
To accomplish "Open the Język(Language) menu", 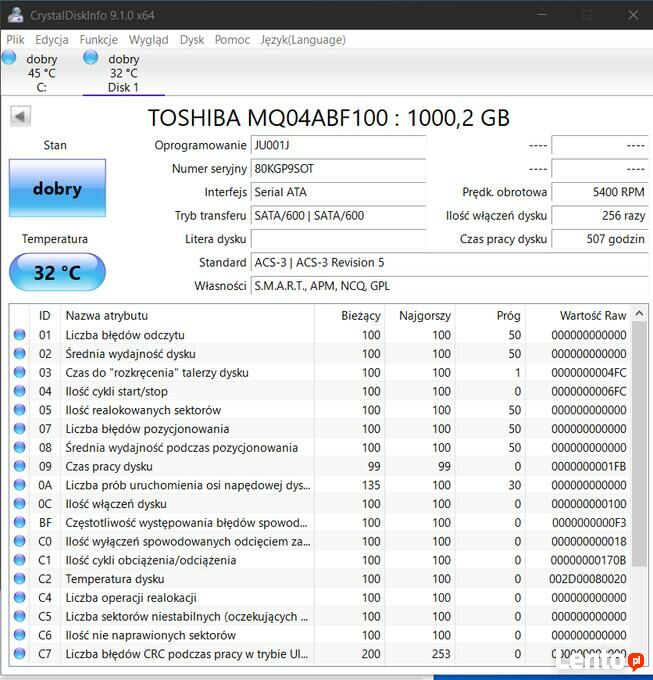I will pyautogui.click(x=303, y=40).
